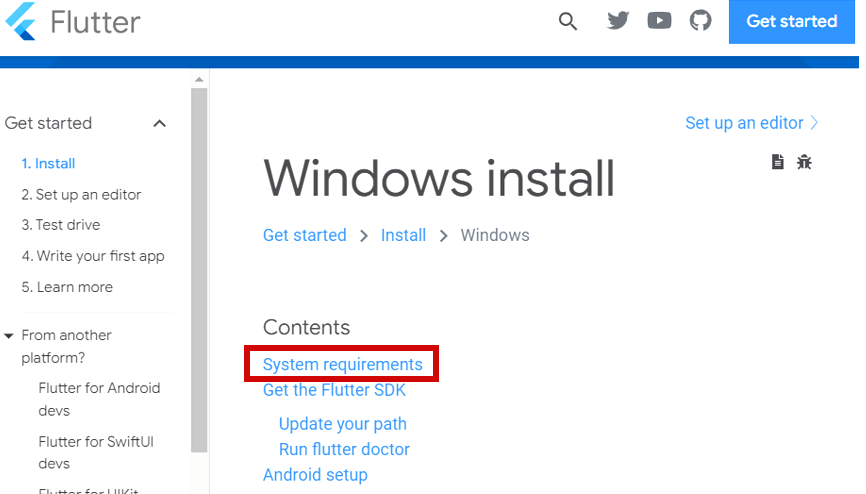The height and width of the screenshot is (494, 866).
Task: Click the blue Get started button
Action: tap(791, 22)
